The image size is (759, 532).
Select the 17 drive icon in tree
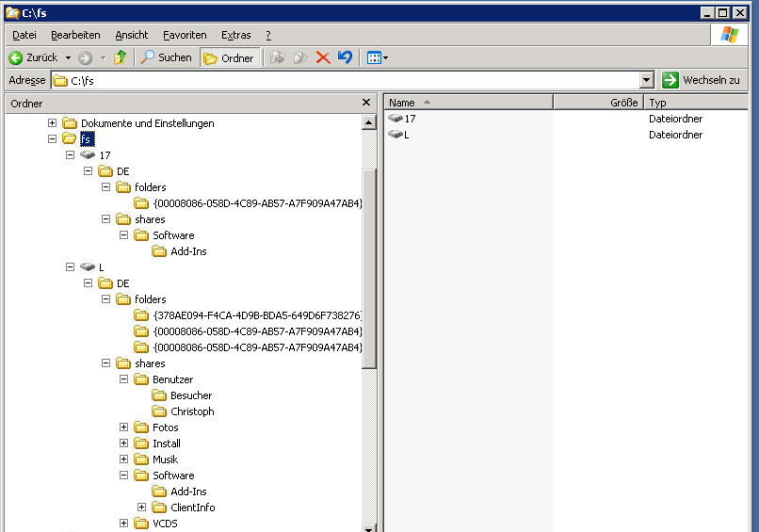88,155
